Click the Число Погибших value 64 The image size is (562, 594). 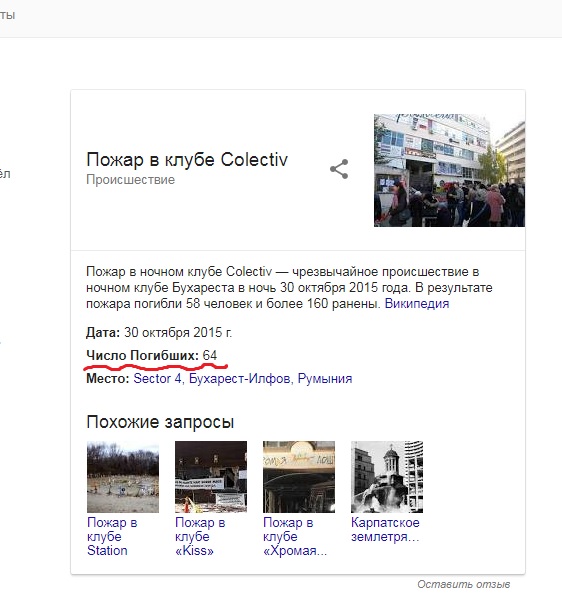[x=210, y=355]
